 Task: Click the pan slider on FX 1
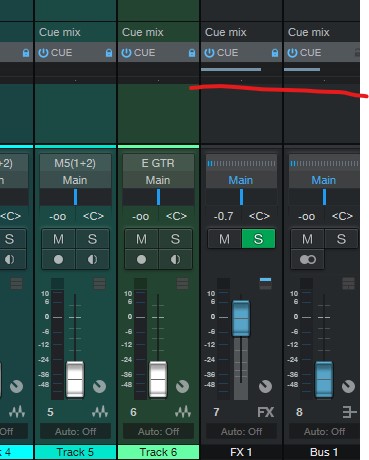tap(241, 197)
